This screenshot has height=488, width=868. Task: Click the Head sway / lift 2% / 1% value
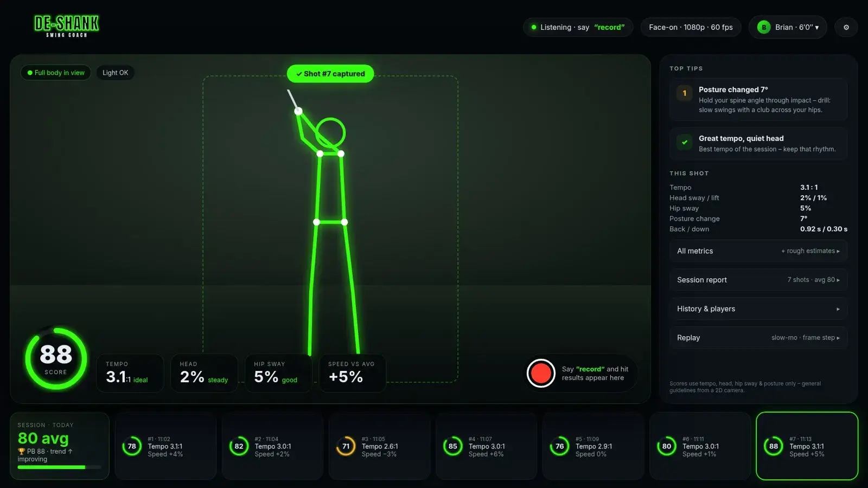813,198
